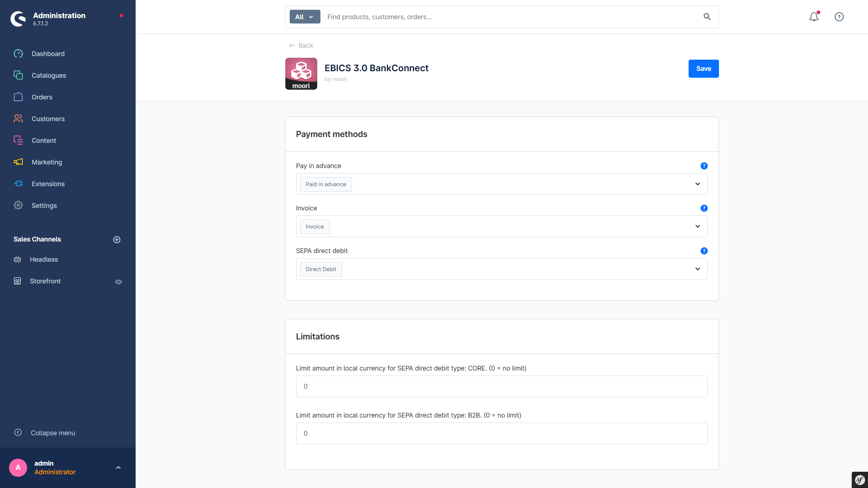Show help tooltip for SEPA direct debit
The image size is (868, 488).
(704, 251)
